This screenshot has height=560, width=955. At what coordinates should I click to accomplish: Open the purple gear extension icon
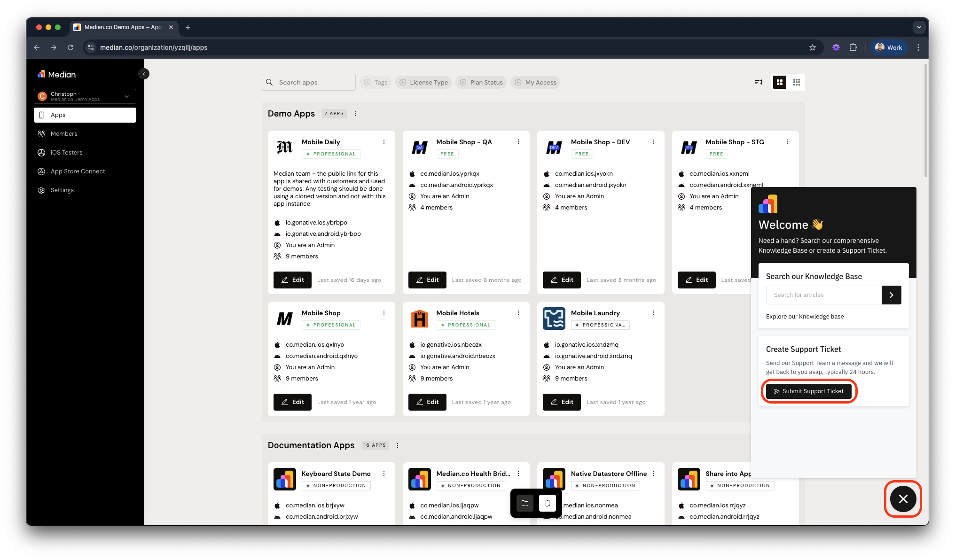(x=836, y=47)
